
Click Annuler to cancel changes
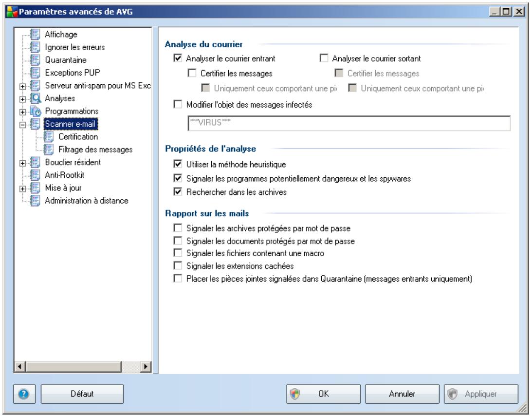(402, 394)
